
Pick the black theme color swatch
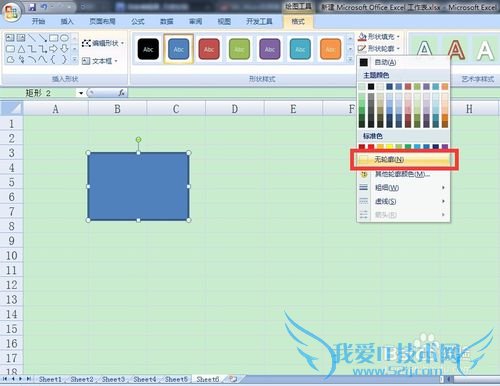[371, 87]
